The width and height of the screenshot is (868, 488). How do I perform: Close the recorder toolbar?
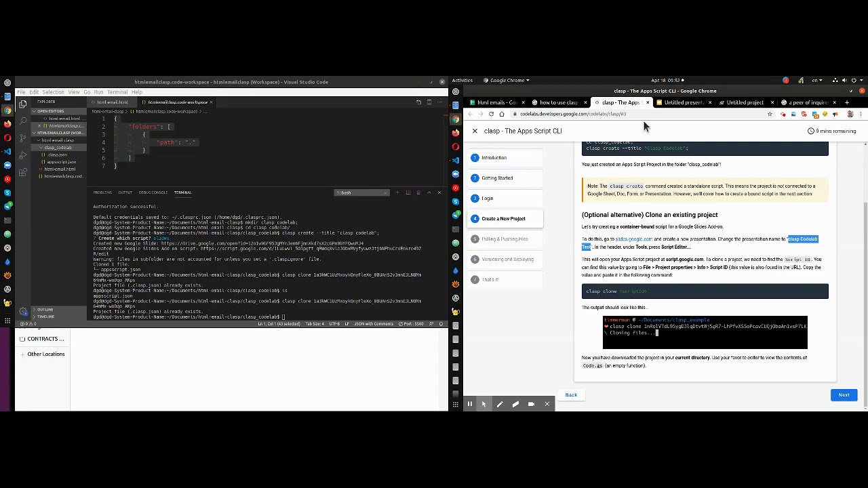[547, 404]
